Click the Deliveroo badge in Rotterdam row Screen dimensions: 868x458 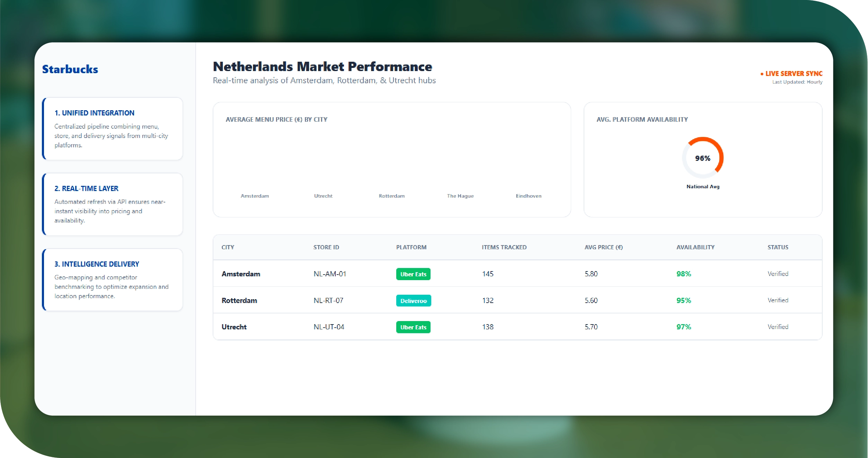pos(414,301)
